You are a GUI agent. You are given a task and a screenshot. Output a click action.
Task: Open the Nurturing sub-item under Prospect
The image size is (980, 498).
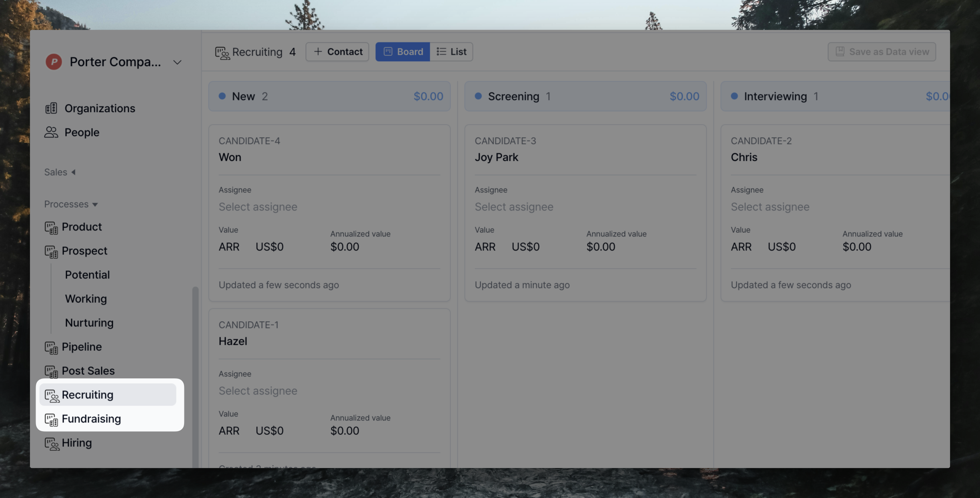coord(89,322)
